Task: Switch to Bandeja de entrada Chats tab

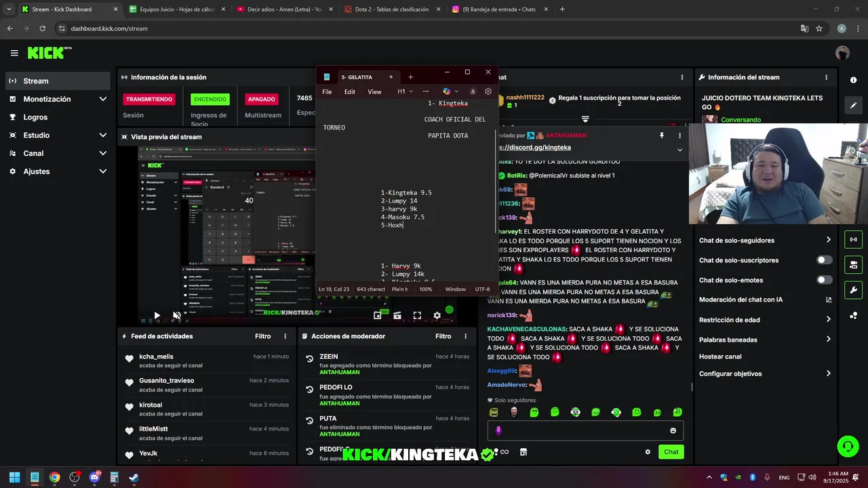Action: [499, 9]
